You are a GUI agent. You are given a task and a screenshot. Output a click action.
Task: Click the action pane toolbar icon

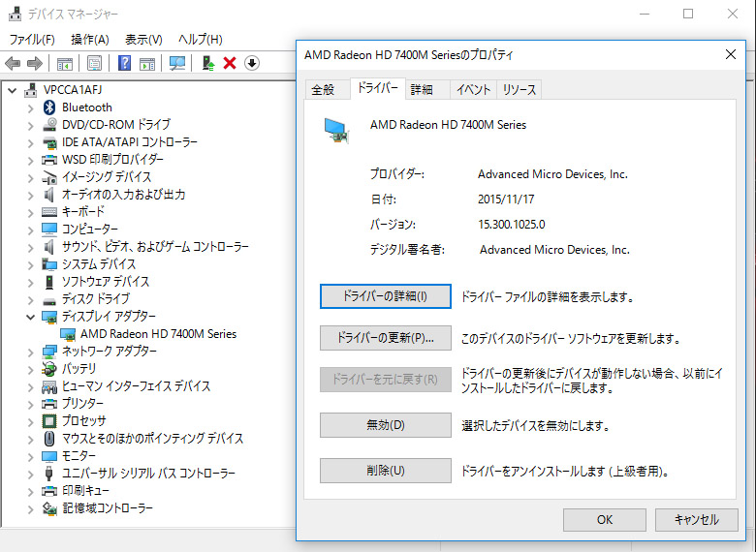point(147,63)
